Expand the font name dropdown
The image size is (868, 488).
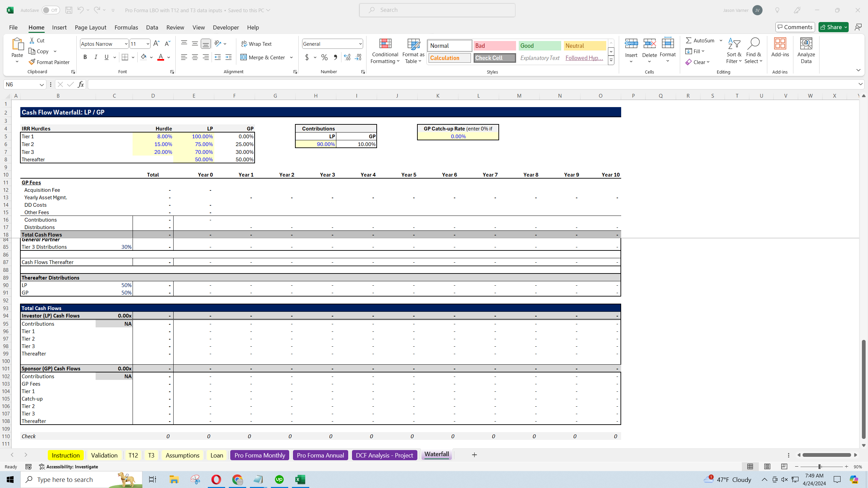[x=126, y=44]
